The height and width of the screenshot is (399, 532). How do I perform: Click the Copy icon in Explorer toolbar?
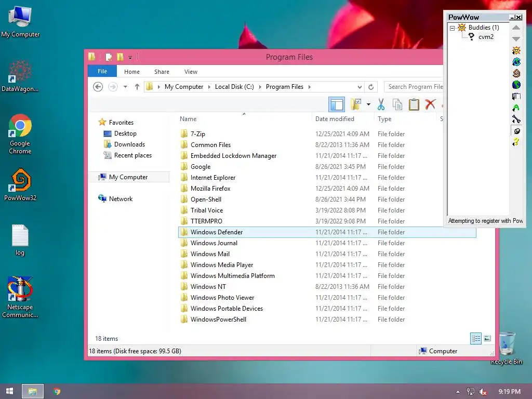point(397,104)
